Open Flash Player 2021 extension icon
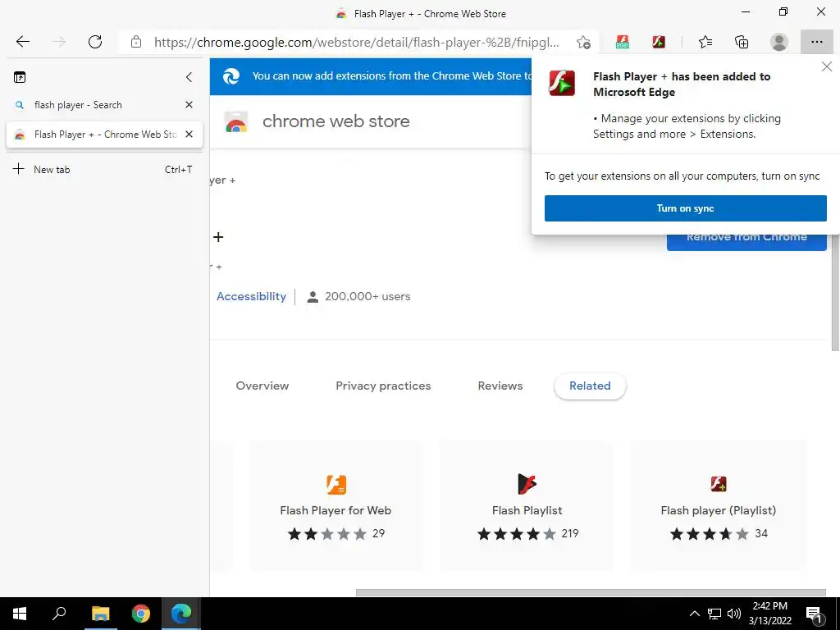This screenshot has width=840, height=630. pyautogui.click(x=623, y=42)
